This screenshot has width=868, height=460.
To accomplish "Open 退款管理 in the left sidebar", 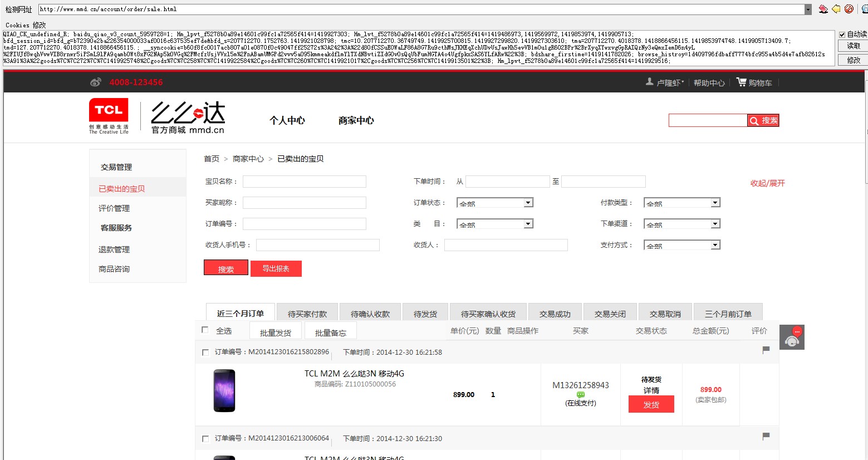I will (114, 249).
